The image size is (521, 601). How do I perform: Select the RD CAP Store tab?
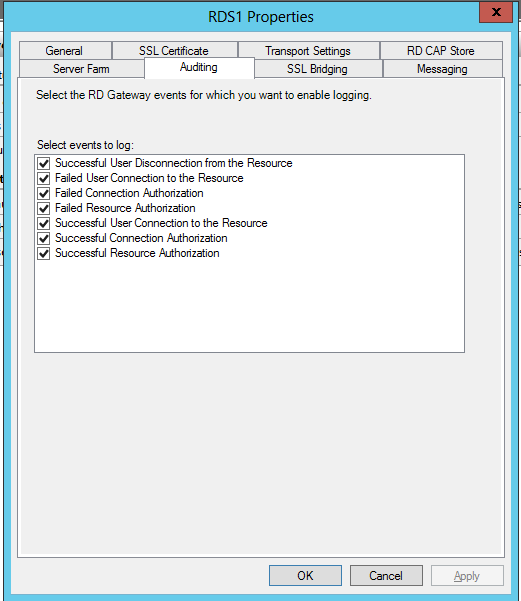point(441,51)
